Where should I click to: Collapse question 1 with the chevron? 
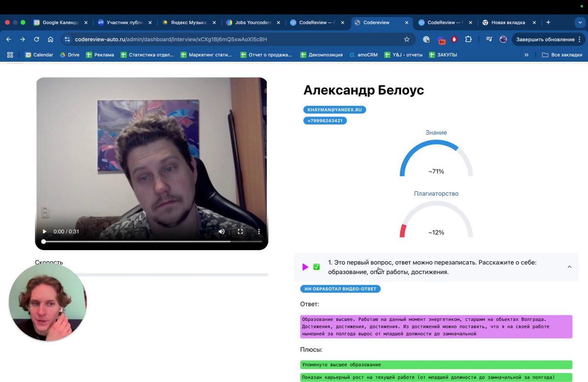tap(569, 267)
